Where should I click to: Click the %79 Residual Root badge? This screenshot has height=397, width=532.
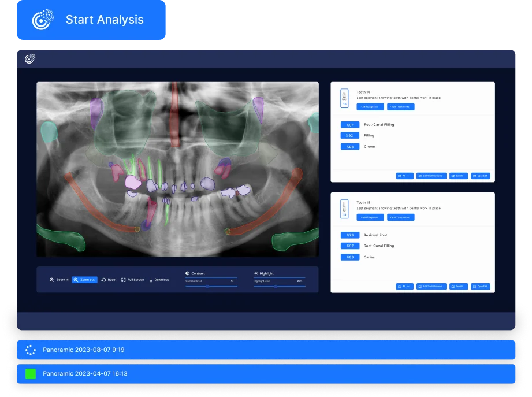tap(350, 235)
